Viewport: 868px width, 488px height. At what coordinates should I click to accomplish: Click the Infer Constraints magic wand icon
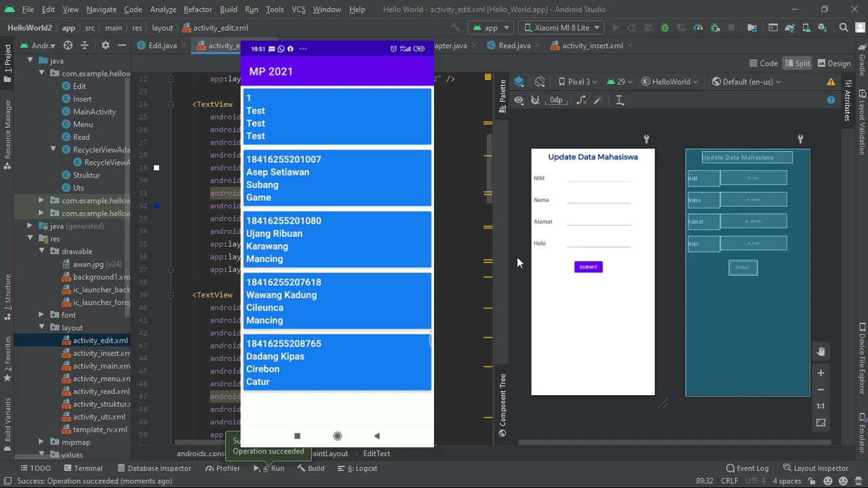(x=598, y=100)
